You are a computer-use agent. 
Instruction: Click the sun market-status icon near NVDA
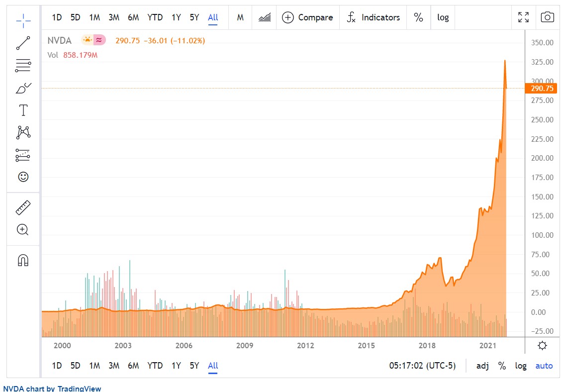(x=87, y=40)
